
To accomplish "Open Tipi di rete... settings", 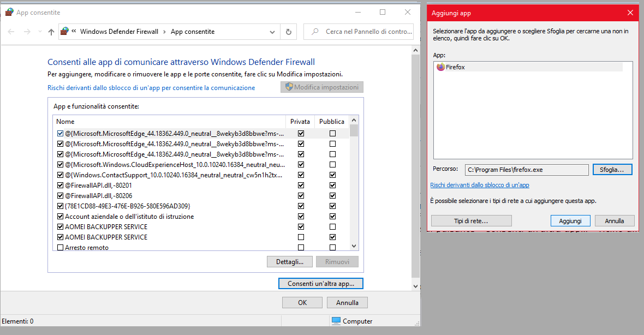I will [471, 221].
